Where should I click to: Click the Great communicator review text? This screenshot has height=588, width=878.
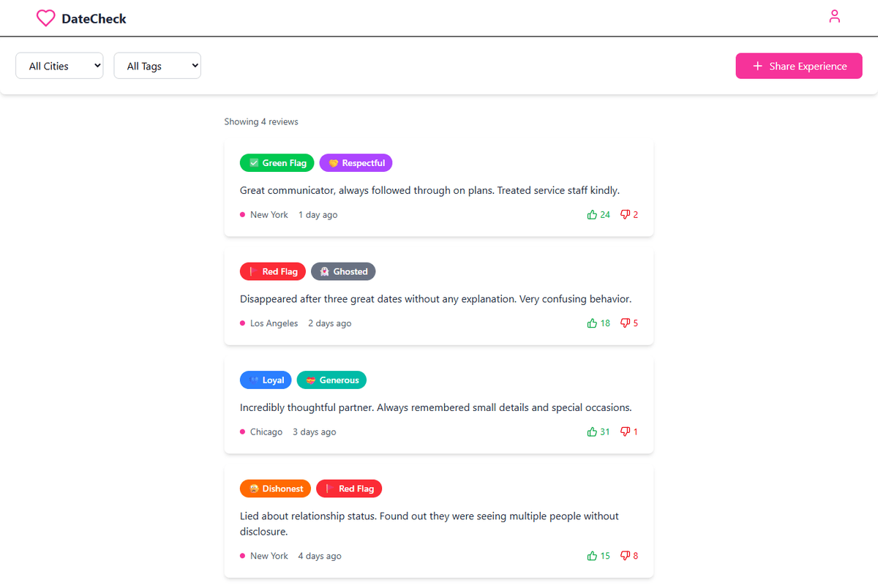429,190
